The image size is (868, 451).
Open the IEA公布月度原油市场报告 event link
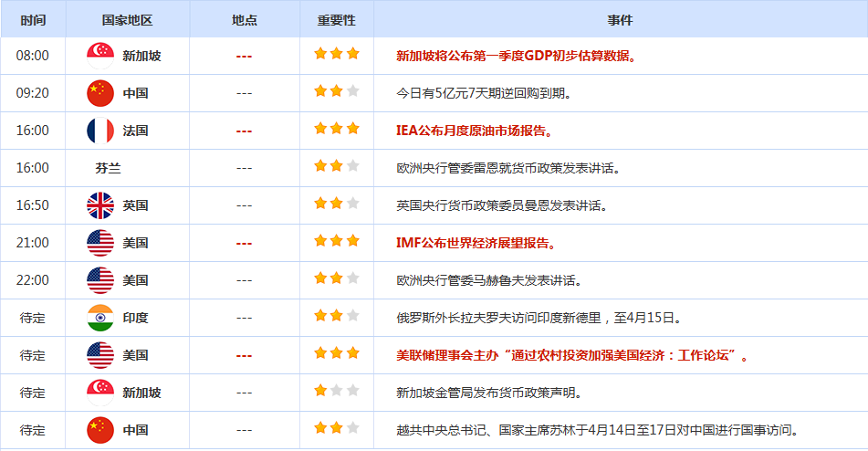pyautogui.click(x=475, y=131)
